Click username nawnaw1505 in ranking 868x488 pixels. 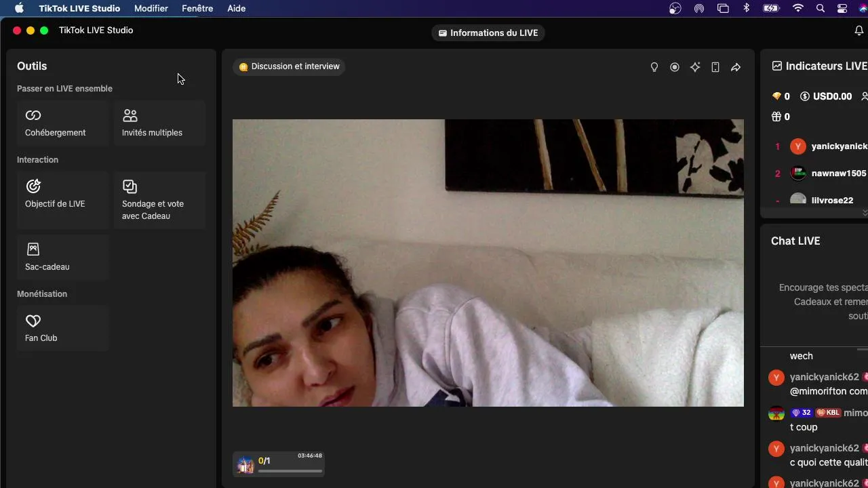[839, 174]
